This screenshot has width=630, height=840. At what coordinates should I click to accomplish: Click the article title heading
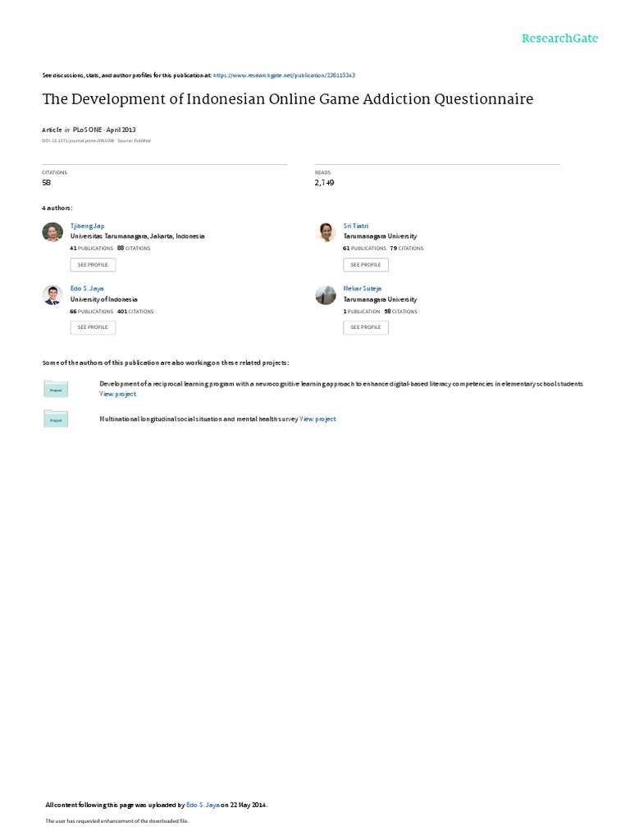point(288,99)
